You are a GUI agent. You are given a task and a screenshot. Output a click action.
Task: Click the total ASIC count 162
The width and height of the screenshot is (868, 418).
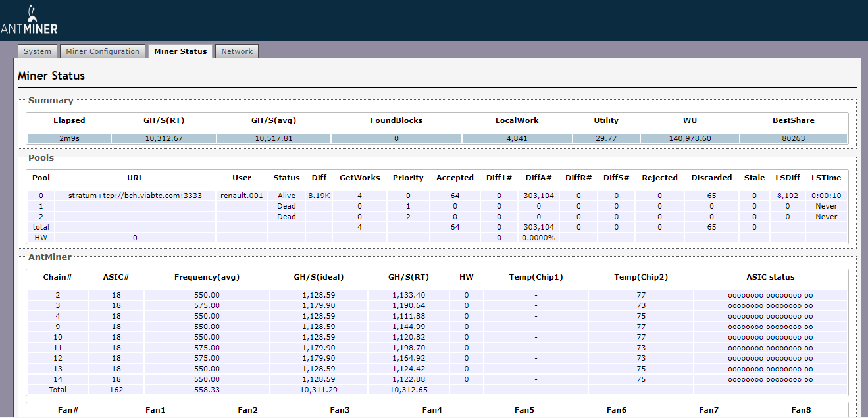coord(116,390)
